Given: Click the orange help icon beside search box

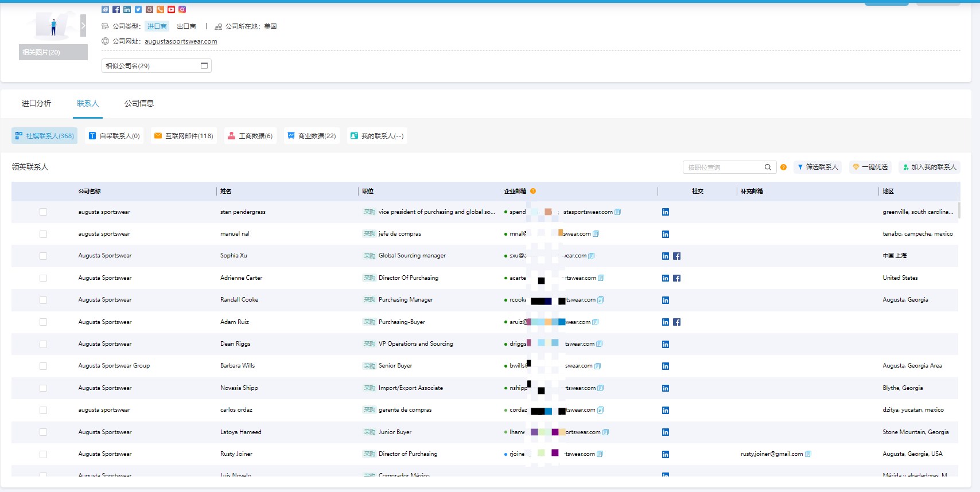Looking at the screenshot, I should coord(783,167).
